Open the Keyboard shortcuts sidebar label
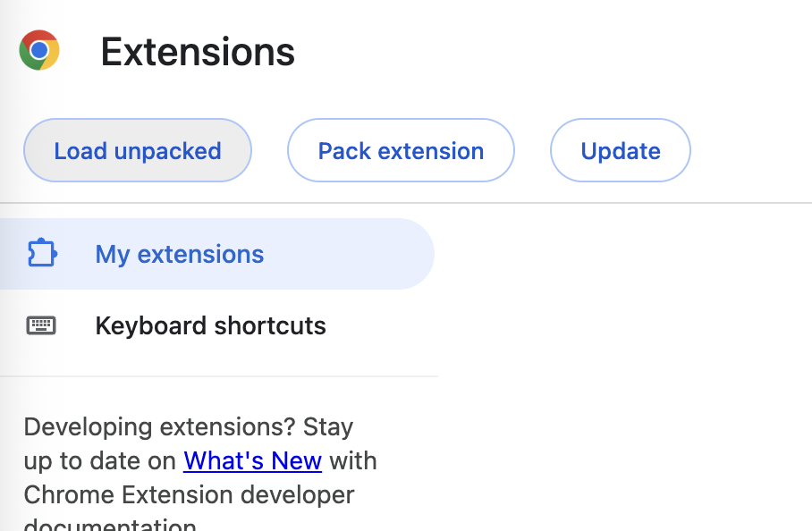This screenshot has height=531, width=812. pos(210,325)
